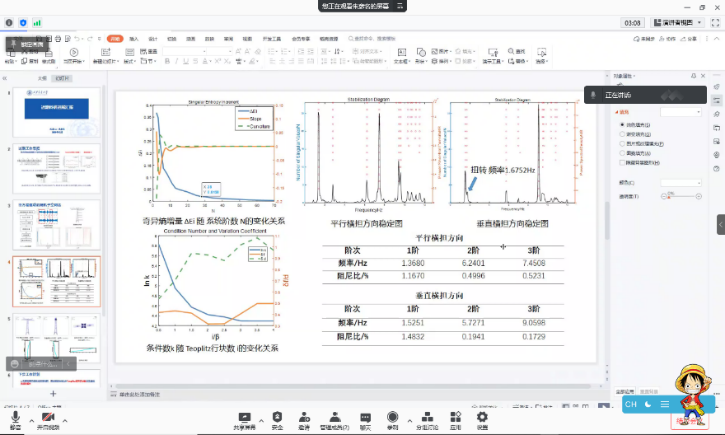Open Breakout Rooms icon
This screenshot has width=725, height=435.
click(x=426, y=417)
